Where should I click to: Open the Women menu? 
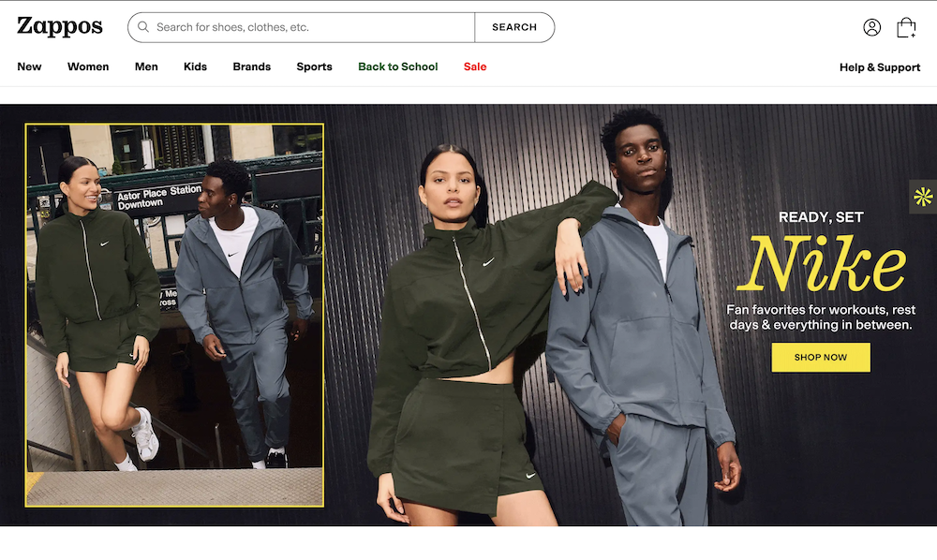[x=88, y=66]
